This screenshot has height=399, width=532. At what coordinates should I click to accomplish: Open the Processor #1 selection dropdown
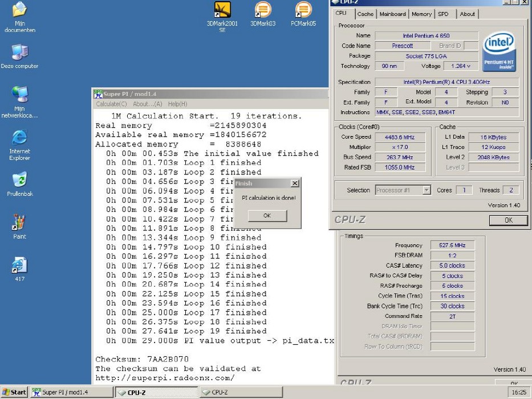(x=403, y=190)
